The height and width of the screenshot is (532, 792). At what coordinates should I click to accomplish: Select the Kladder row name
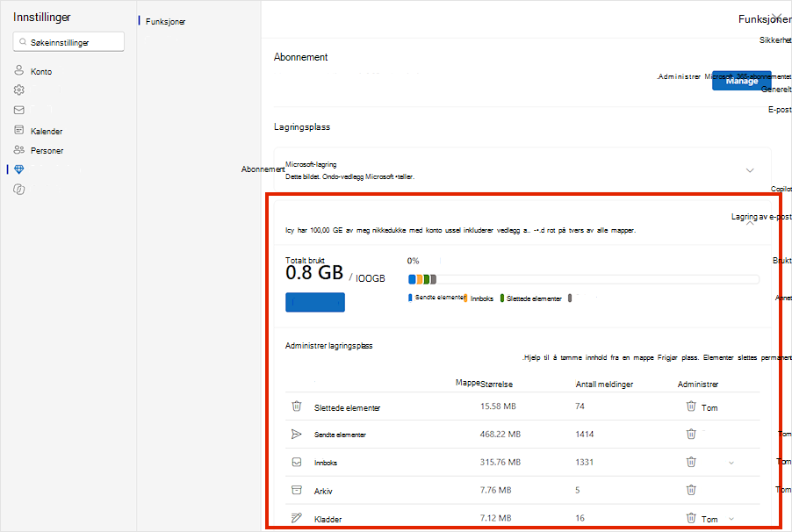pyautogui.click(x=328, y=520)
